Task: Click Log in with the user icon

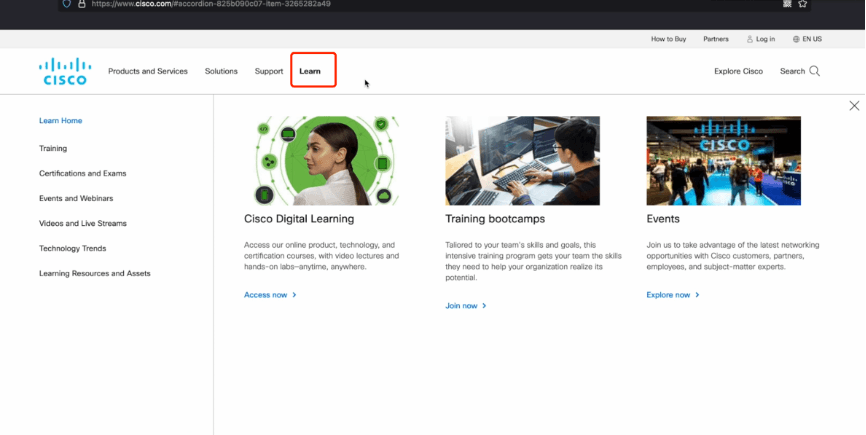Action: (x=761, y=39)
